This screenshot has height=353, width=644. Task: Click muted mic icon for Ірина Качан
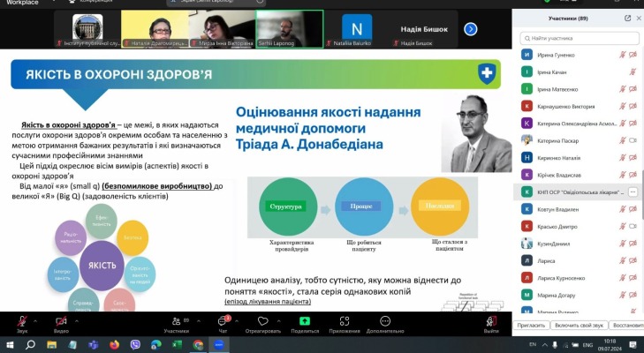(x=633, y=71)
